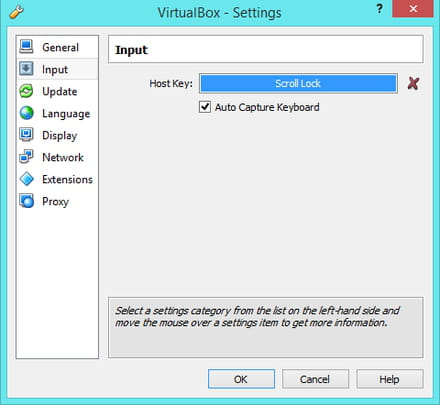440x405 pixels.
Task: Open the Extensions diamond icon
Action: coord(26,179)
